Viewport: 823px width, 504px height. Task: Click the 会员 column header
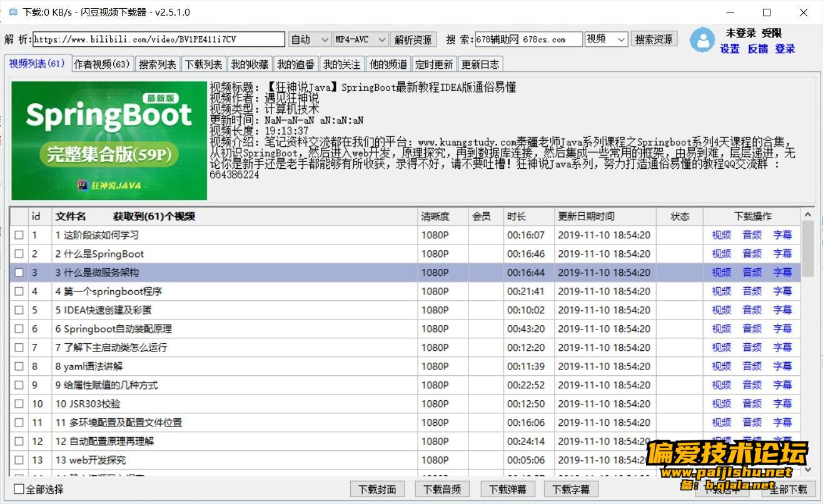[x=486, y=216]
